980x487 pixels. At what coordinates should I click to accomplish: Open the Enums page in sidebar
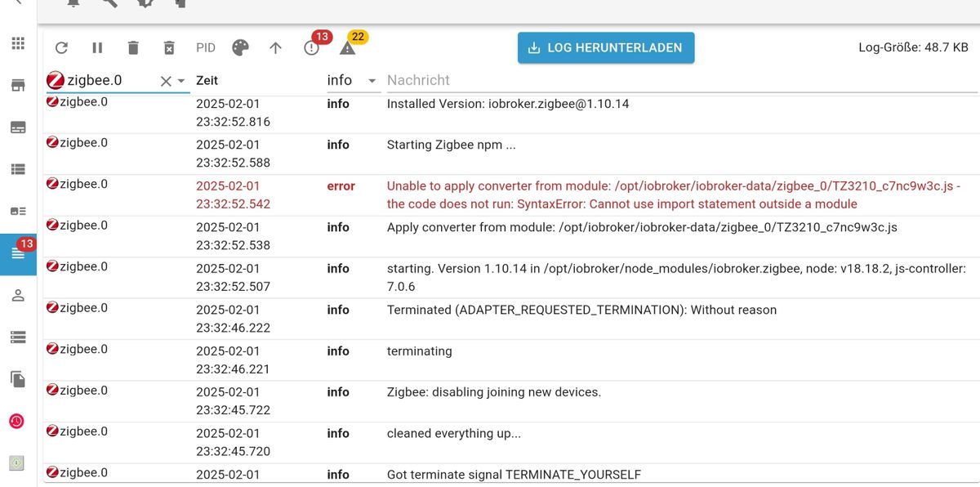[18, 211]
